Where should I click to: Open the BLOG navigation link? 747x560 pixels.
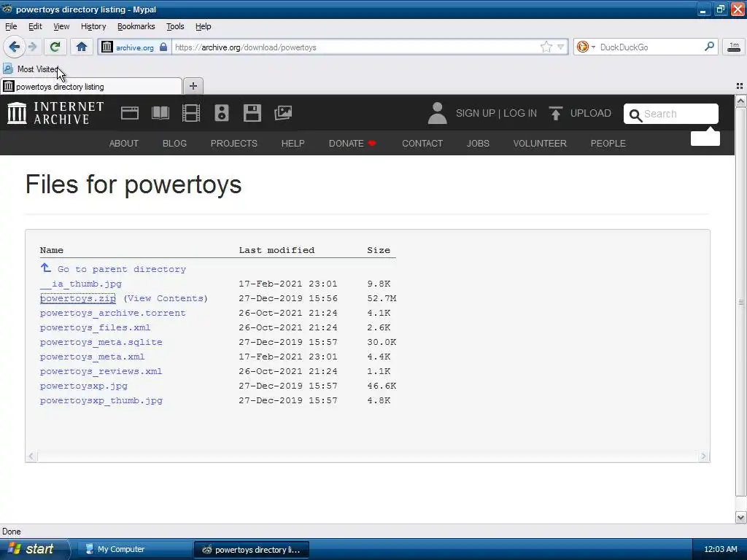[x=174, y=144]
